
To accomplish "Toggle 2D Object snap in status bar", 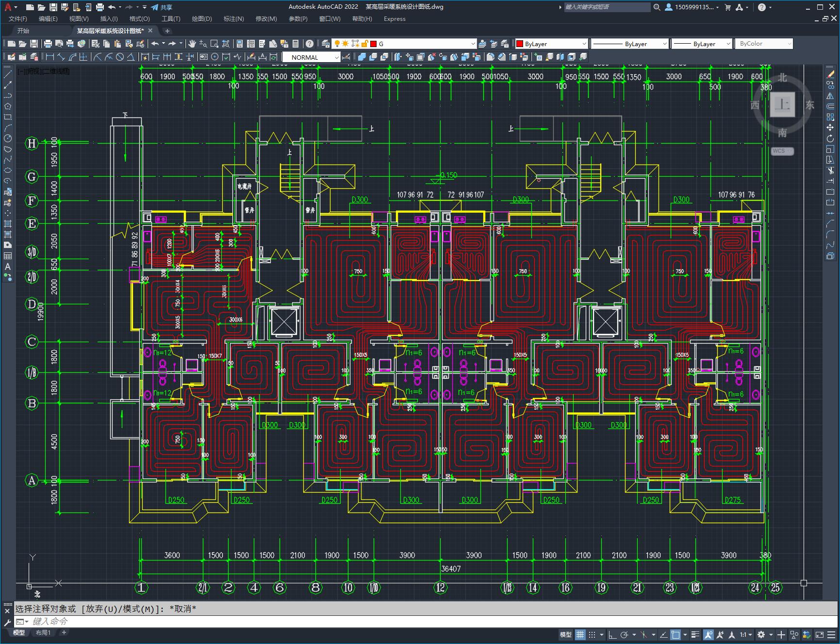I will coord(675,634).
